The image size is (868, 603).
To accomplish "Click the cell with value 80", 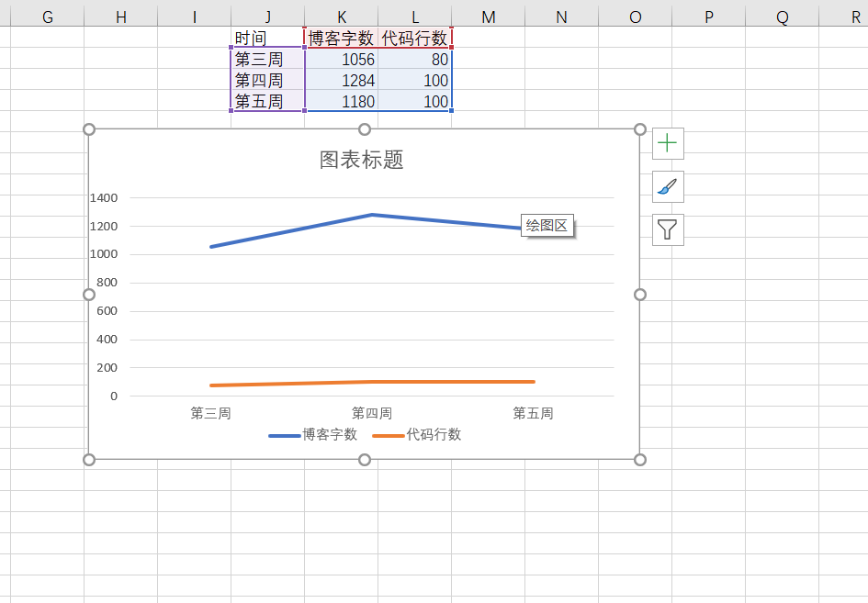I will 414,59.
